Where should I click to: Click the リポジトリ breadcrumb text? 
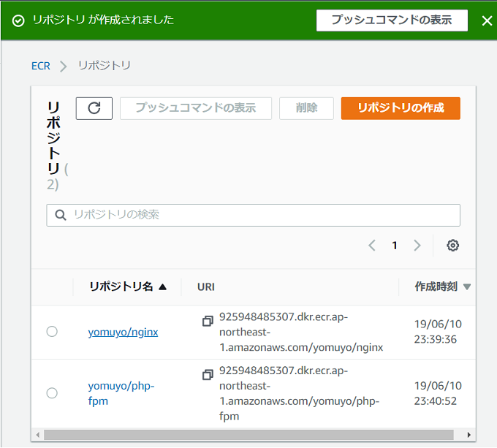(105, 66)
